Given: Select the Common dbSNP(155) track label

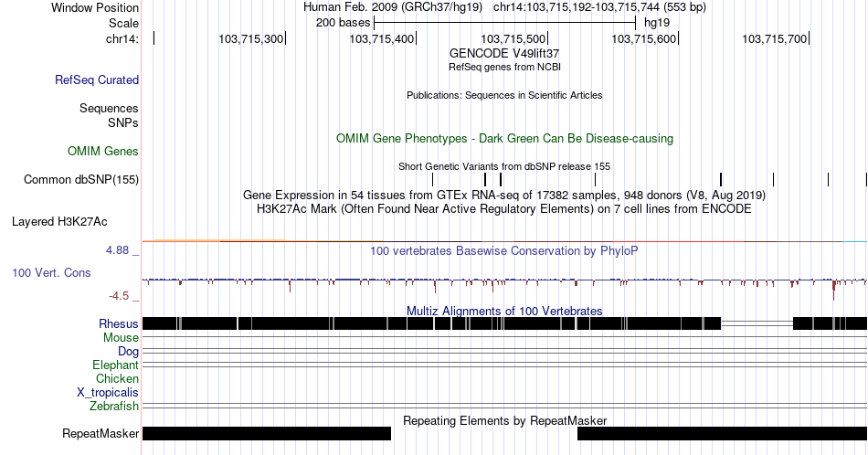Looking at the screenshot, I should pos(80,179).
